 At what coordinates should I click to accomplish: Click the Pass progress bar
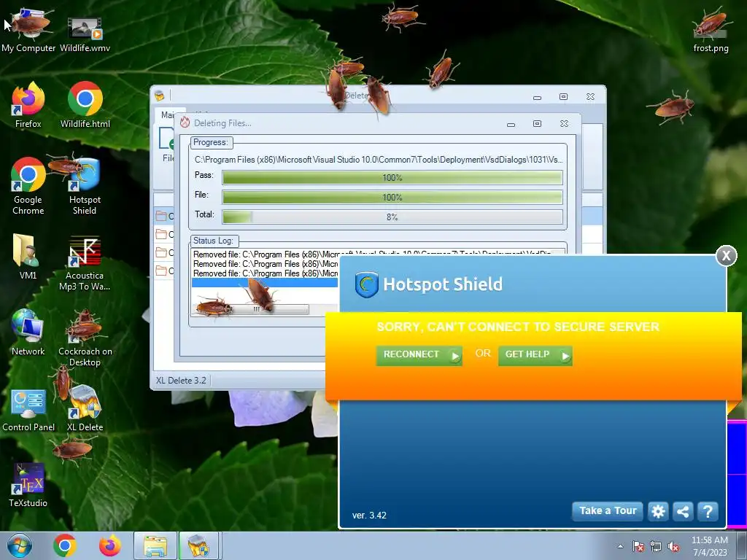click(x=392, y=178)
